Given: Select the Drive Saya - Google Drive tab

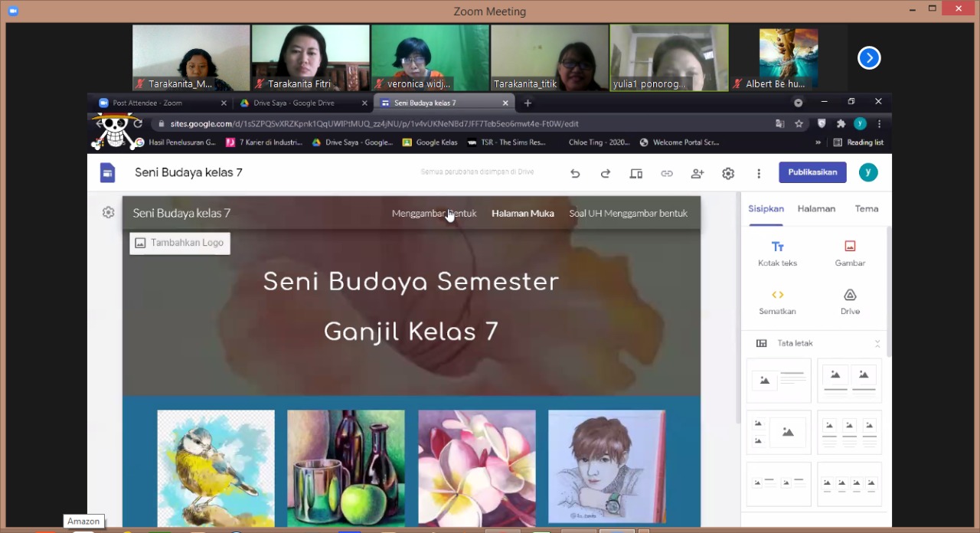Looking at the screenshot, I should [x=299, y=103].
